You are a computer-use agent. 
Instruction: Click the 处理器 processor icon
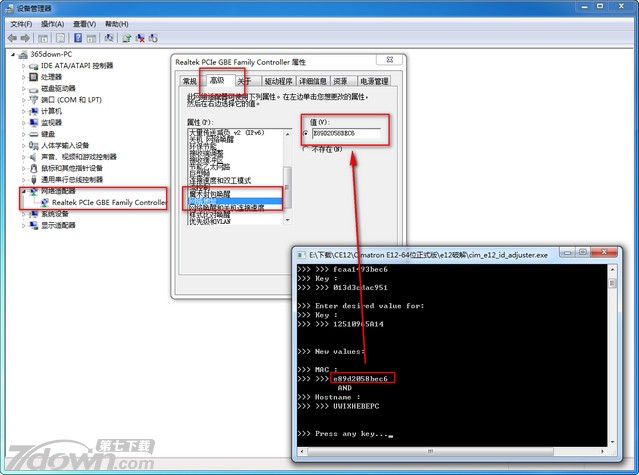click(x=33, y=77)
